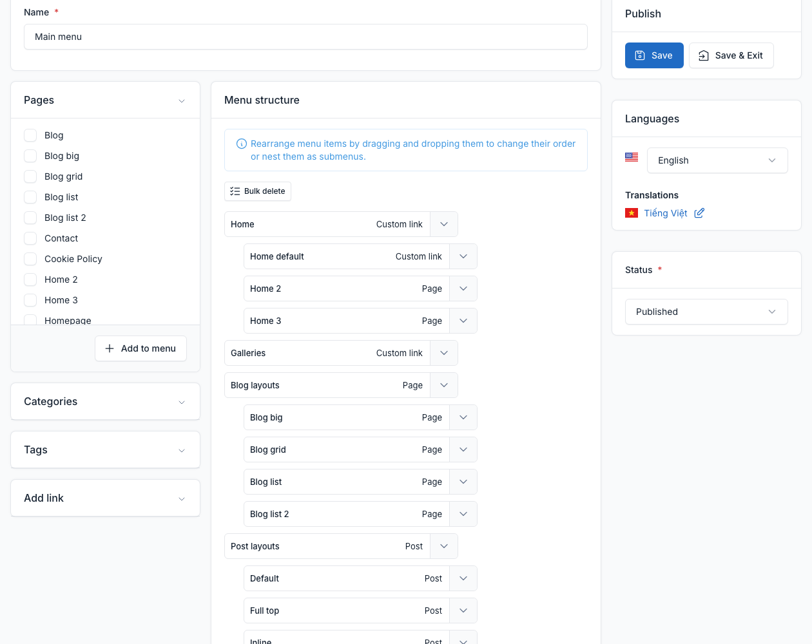Expand the Blog layouts menu item chevron
The height and width of the screenshot is (644, 812).
coord(444,385)
